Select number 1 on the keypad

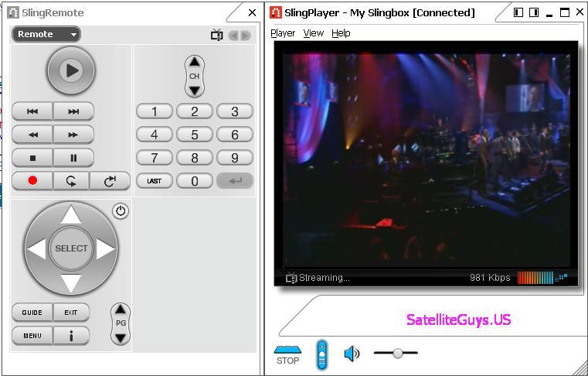click(154, 111)
